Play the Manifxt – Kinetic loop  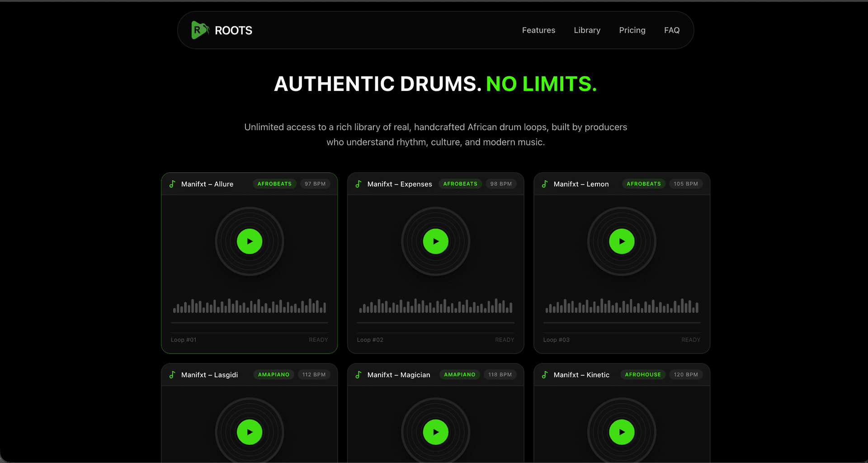coord(622,432)
